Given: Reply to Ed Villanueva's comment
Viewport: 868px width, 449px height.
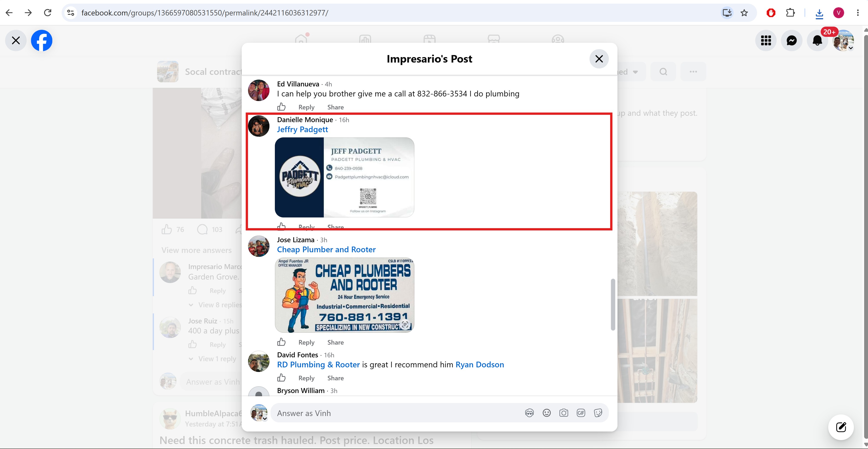Looking at the screenshot, I should point(306,107).
